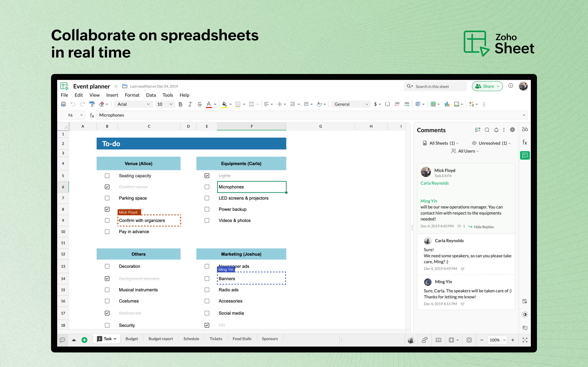Uncheck the Lights checkbox
The height and width of the screenshot is (367, 588).
click(207, 176)
